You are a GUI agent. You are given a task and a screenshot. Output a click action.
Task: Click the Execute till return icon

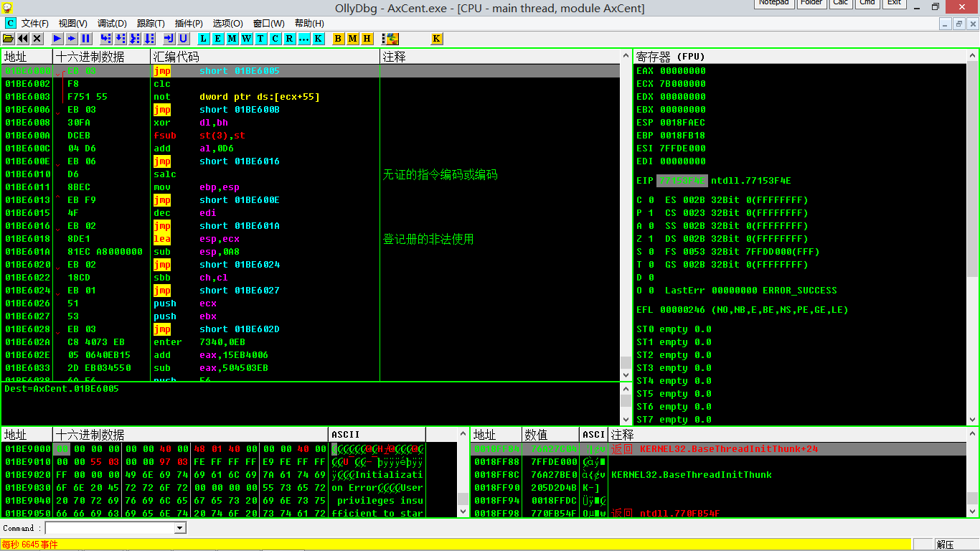pyautogui.click(x=169, y=38)
